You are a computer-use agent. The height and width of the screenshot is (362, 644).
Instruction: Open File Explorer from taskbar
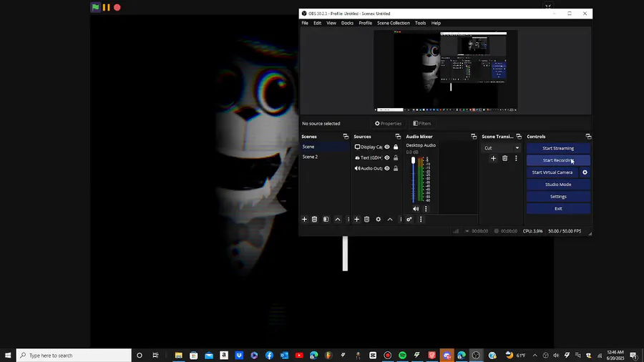click(x=179, y=356)
